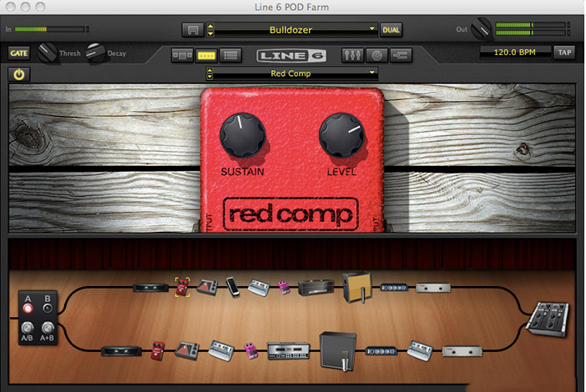Open the presets list view button
586x392 pixels.
(x=230, y=56)
